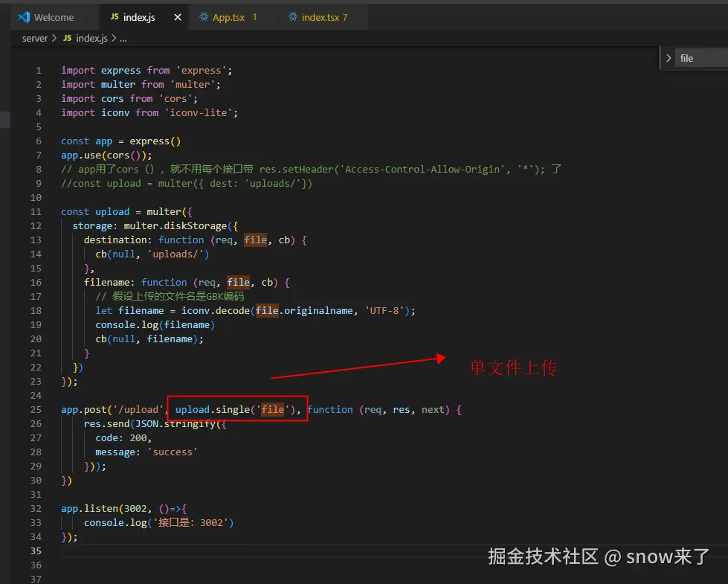Screen dimensions: 728x584
Task: Click 'multer' string on line 2
Action: [x=193, y=84]
